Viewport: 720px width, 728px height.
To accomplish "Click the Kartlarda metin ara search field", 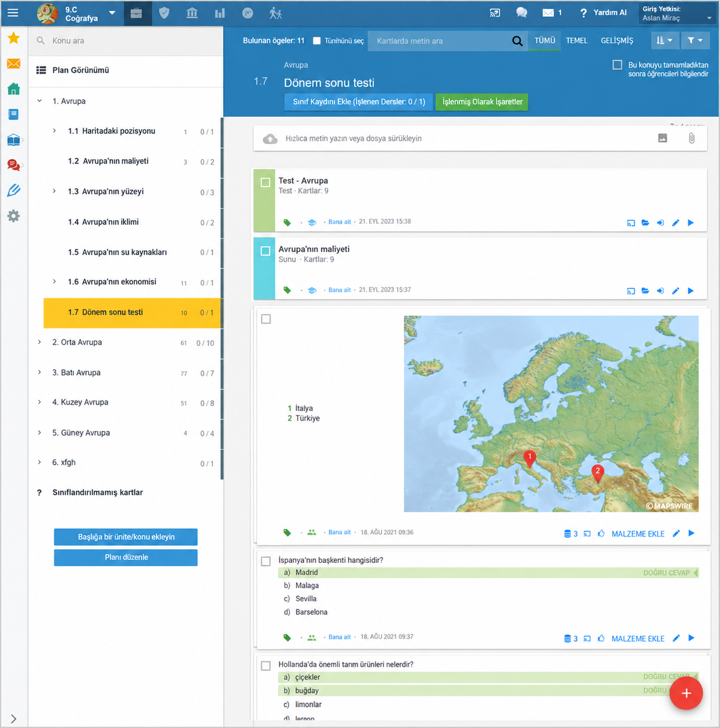I will (440, 41).
